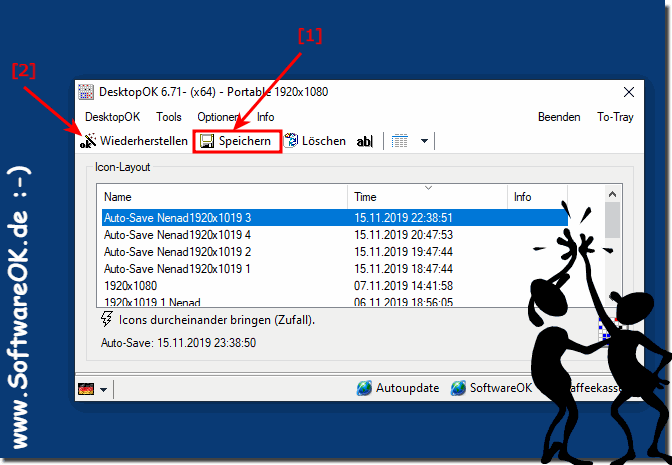Click the Wiederherstellen button label
Image resolution: width=672 pixels, height=465 pixels.
[x=144, y=141]
